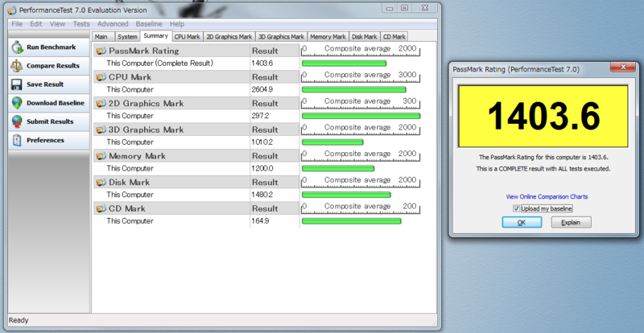Click the CD Mark green result bar
The width and height of the screenshot is (644, 333).
coord(352,221)
